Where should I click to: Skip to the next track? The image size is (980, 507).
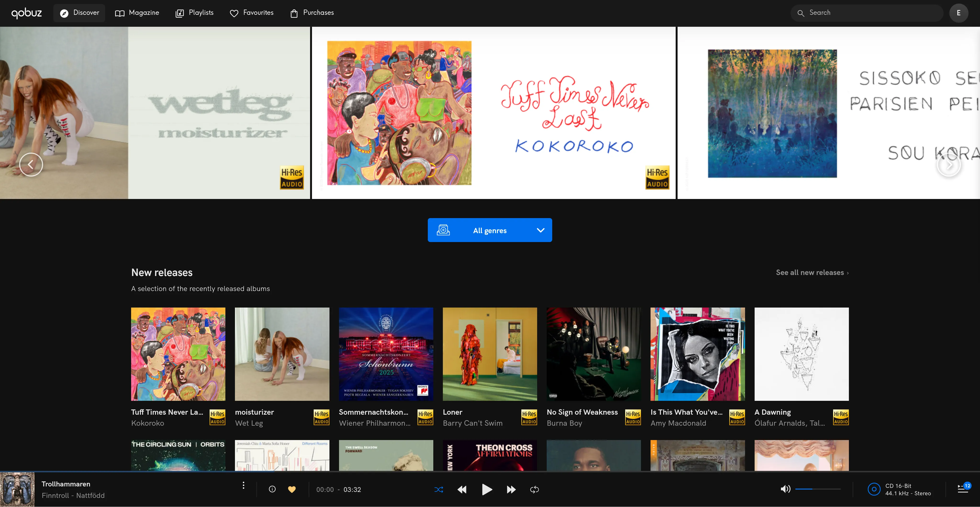pos(511,490)
